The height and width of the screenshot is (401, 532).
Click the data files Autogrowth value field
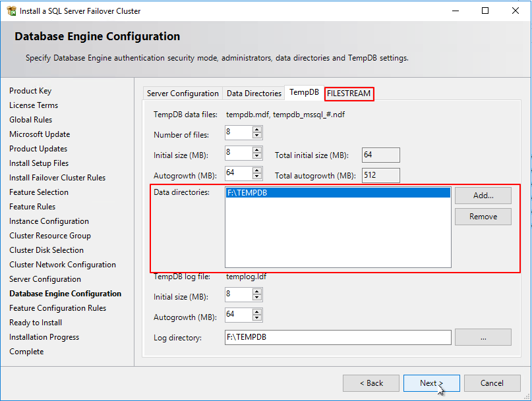239,173
